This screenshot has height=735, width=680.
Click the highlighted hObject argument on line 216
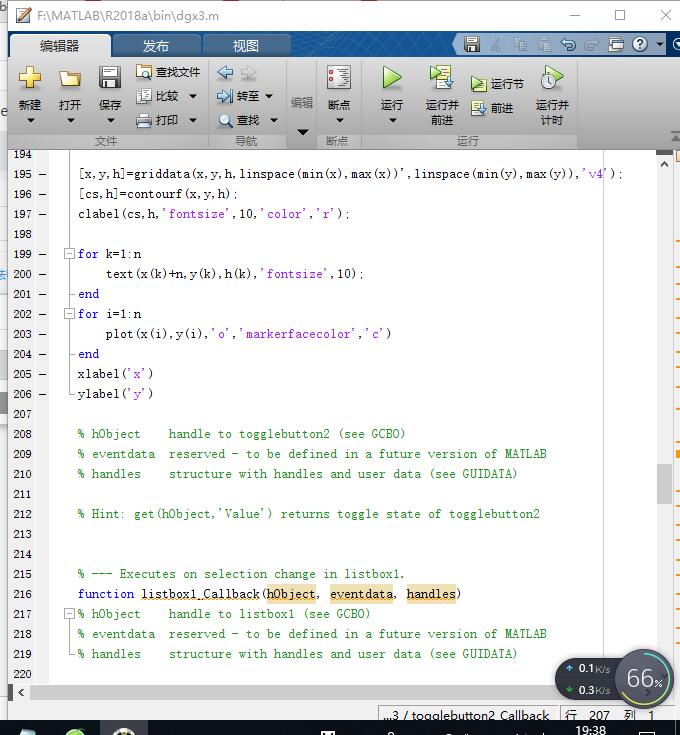291,594
